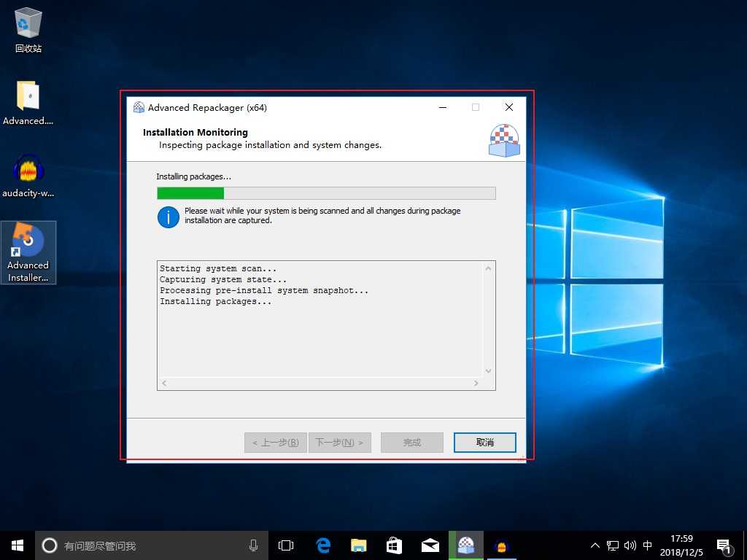The height and width of the screenshot is (560, 747).
Task: Click the log's scroll right arrow
Action: 476,384
